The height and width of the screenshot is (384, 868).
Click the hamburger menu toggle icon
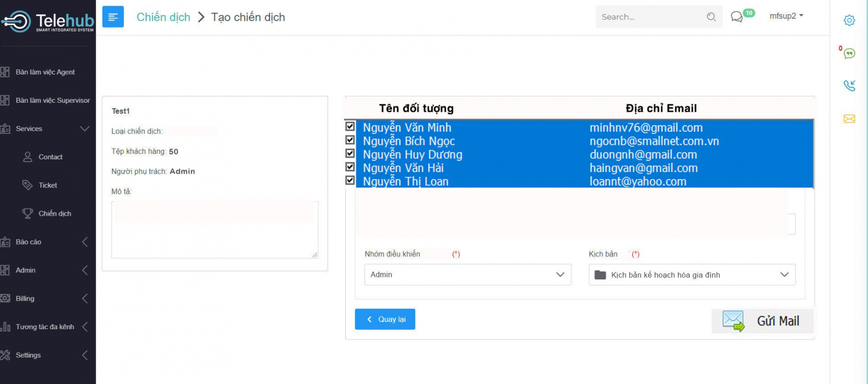click(113, 17)
